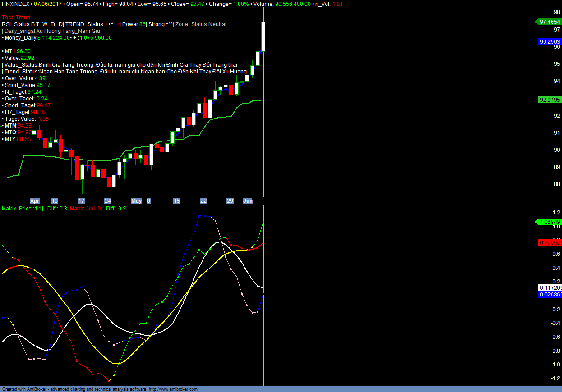Click the HNXINDEX symbol title
Image resolution: width=562 pixels, height=392 pixels.
(16, 4)
